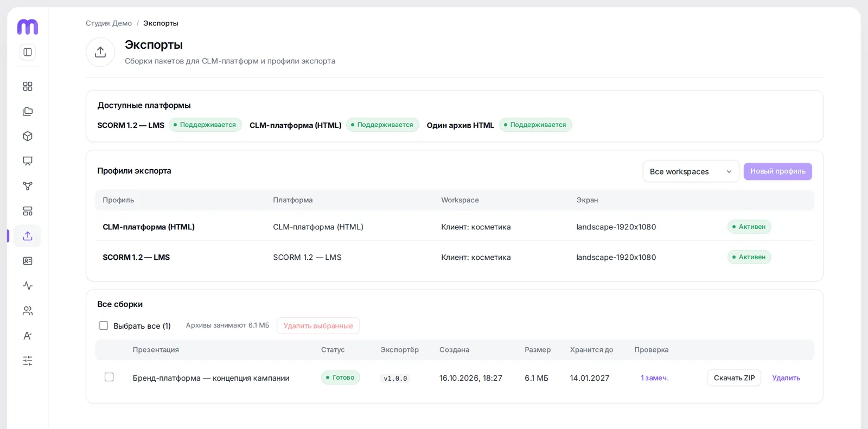Viewport: 868px width, 429px height.
Task: Tick the 'Выбрать все (1)' checkbox
Action: tap(104, 325)
